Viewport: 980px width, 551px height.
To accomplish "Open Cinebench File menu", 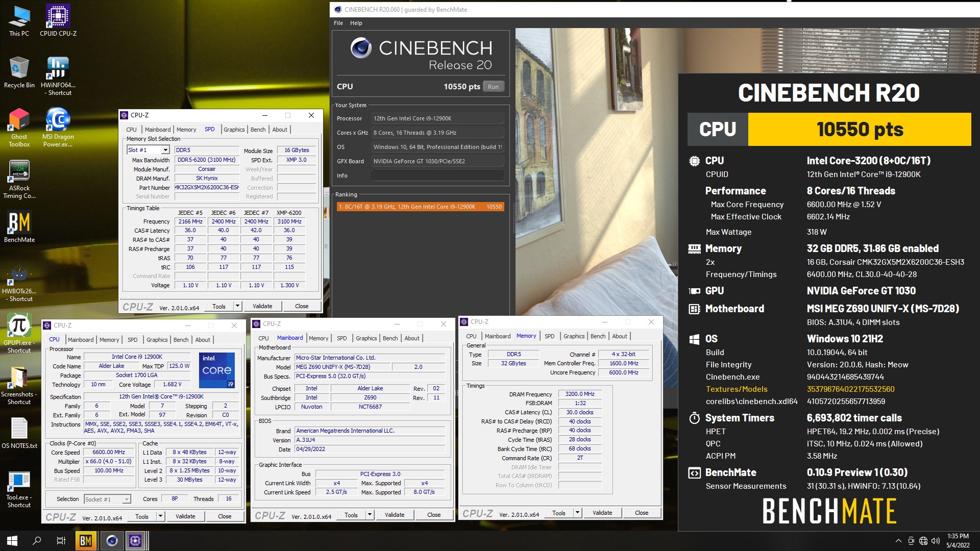I will 338,23.
